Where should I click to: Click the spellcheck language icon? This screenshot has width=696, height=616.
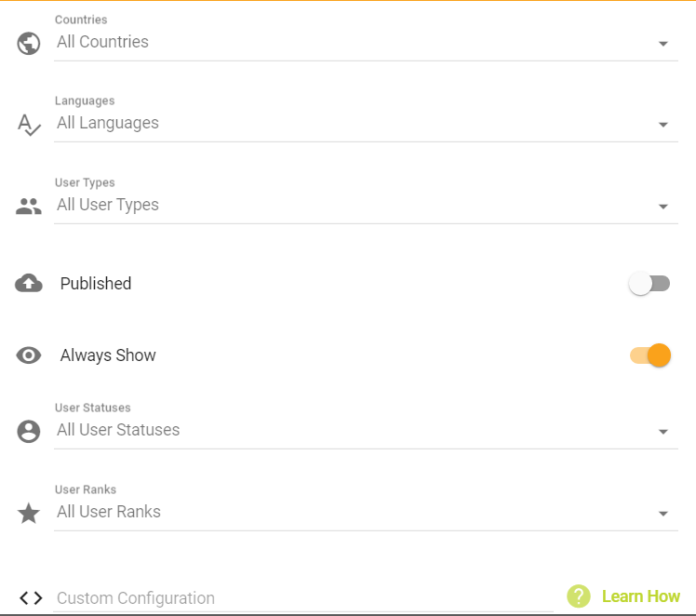[29, 125]
